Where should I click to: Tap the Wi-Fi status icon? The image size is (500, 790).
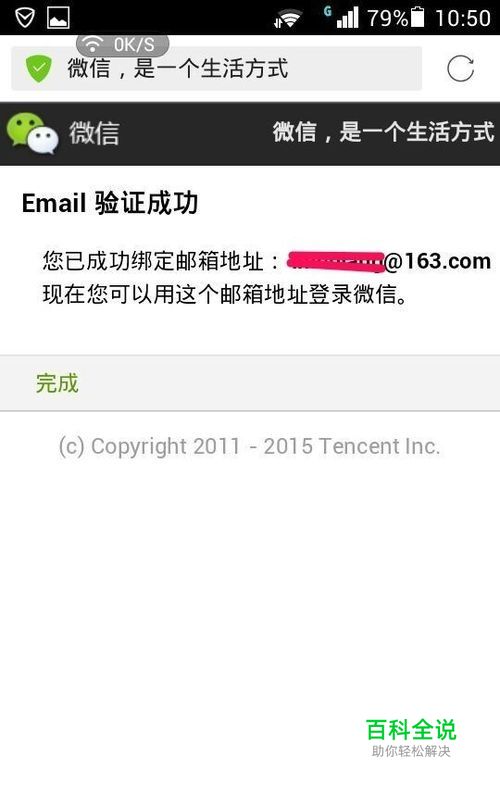click(287, 19)
